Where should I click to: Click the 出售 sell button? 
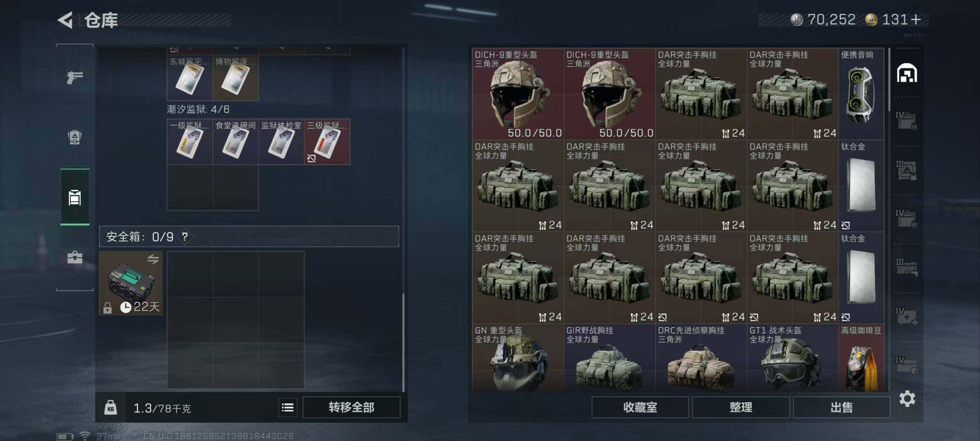[842, 407]
